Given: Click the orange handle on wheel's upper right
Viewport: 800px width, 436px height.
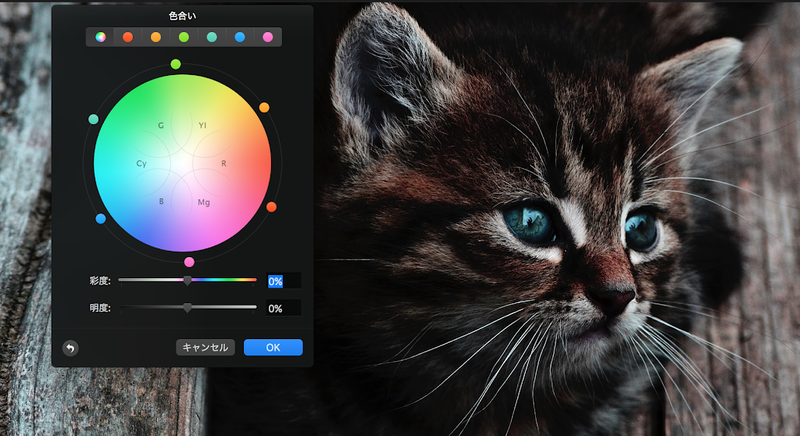Looking at the screenshot, I should 264,107.
